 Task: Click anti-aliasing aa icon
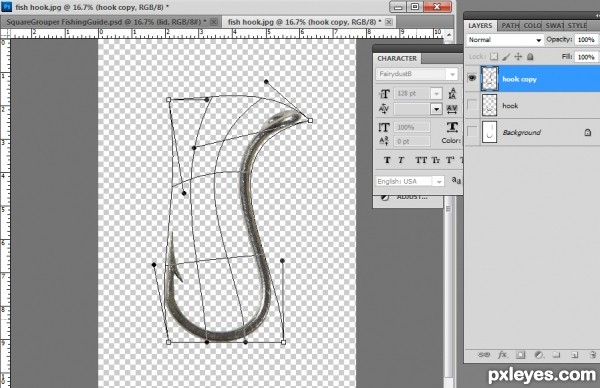(x=456, y=180)
